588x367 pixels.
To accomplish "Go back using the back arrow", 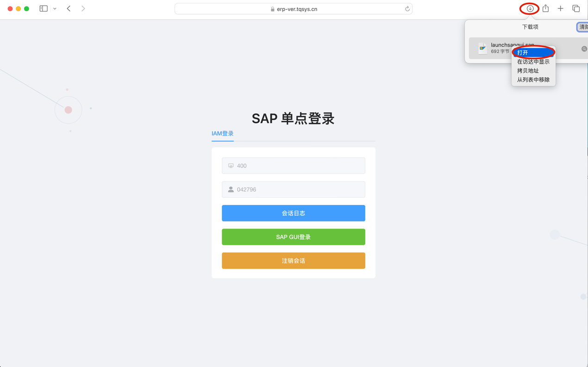I will click(69, 8).
